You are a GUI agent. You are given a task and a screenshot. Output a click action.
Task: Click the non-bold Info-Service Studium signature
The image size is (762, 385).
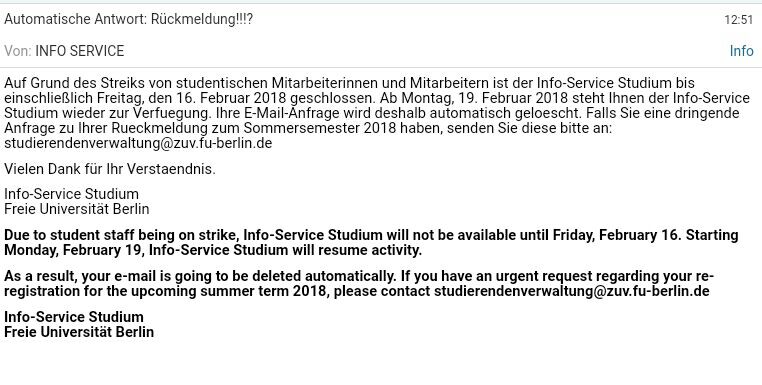point(71,194)
